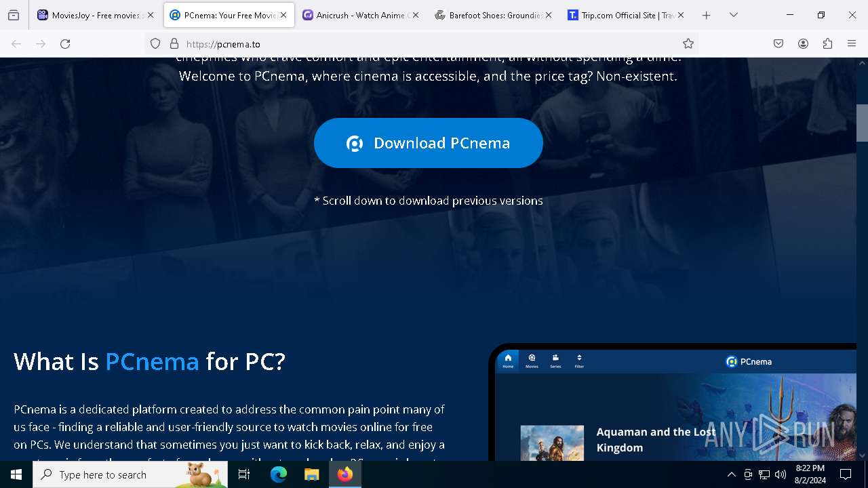The height and width of the screenshot is (488, 868).
Task: Reload the current page
Action: tap(65, 44)
